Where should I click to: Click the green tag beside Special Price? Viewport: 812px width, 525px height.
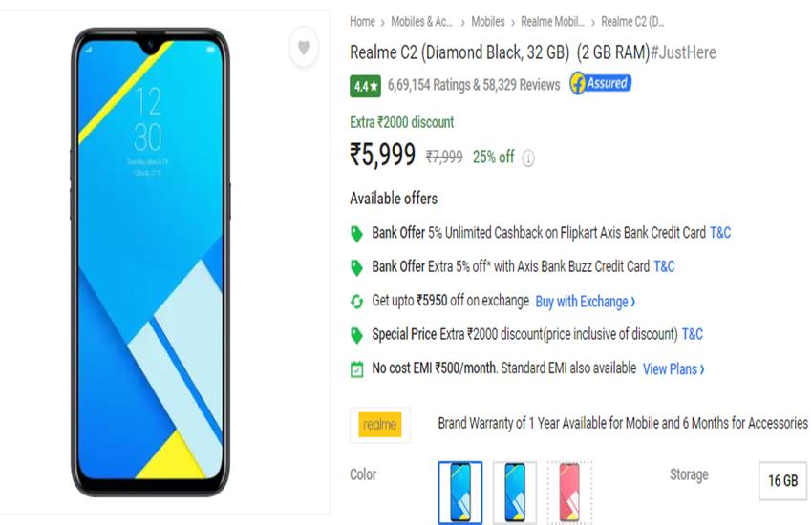[x=357, y=336]
